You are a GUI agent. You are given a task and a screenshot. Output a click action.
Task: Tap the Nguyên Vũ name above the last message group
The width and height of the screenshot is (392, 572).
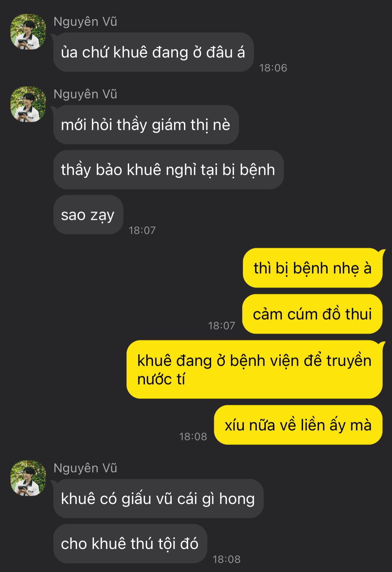[x=85, y=468]
